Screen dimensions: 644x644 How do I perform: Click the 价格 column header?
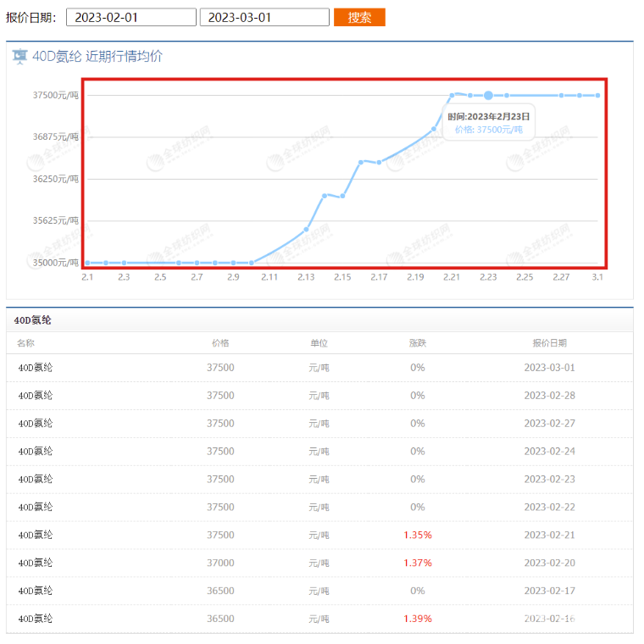tap(220, 343)
